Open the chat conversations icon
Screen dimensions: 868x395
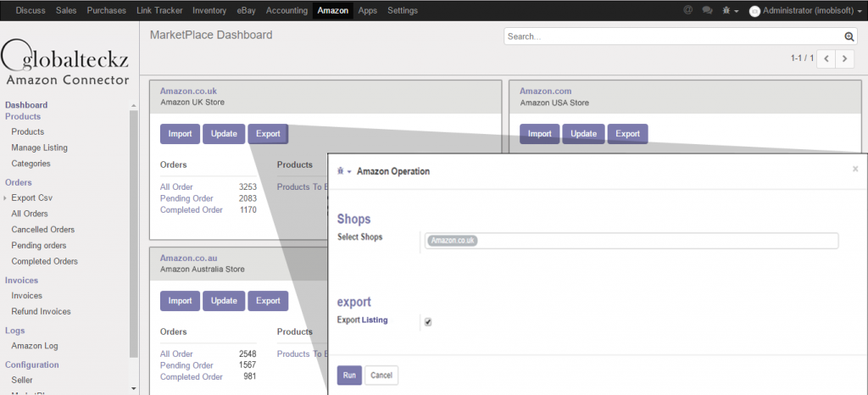pyautogui.click(x=707, y=10)
